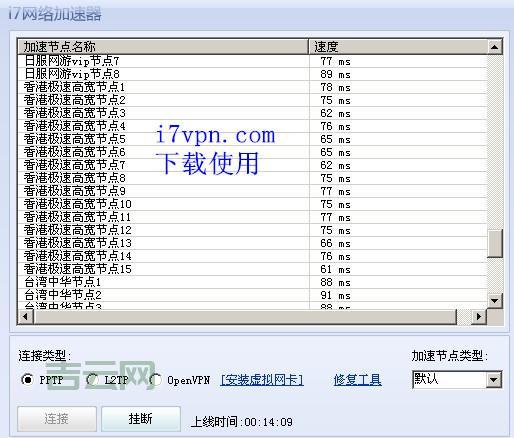Open the 加速节点类型 dropdown showing 默认

(x=457, y=380)
